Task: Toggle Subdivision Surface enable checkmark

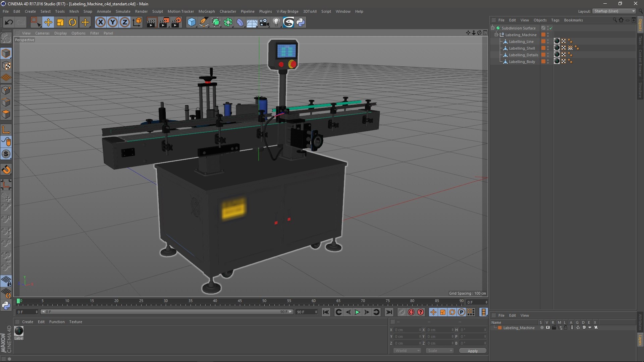Action: pyautogui.click(x=551, y=28)
